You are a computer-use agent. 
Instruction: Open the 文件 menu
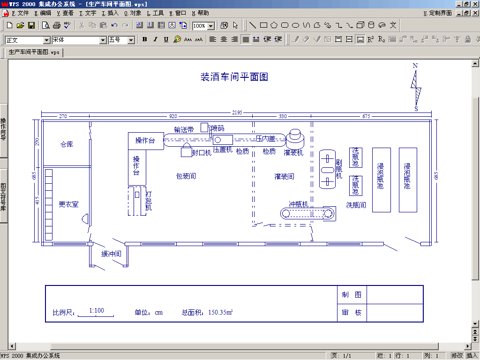[x=20, y=13]
